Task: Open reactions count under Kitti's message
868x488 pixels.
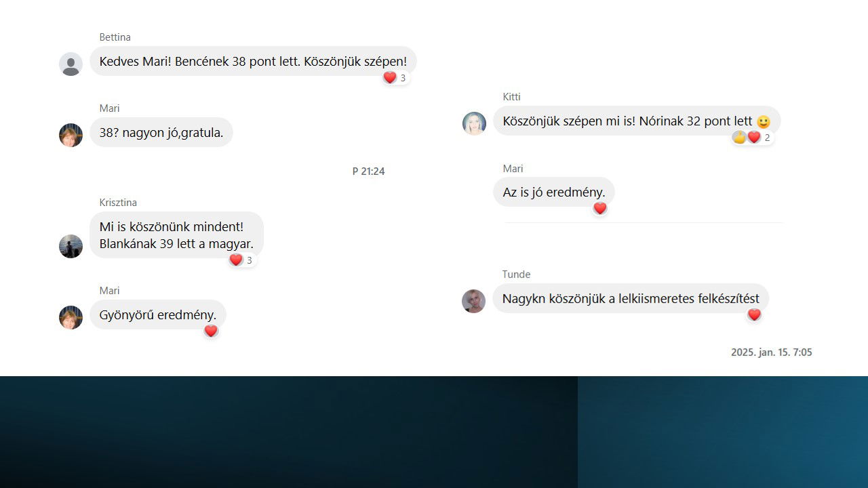Action: tap(753, 138)
